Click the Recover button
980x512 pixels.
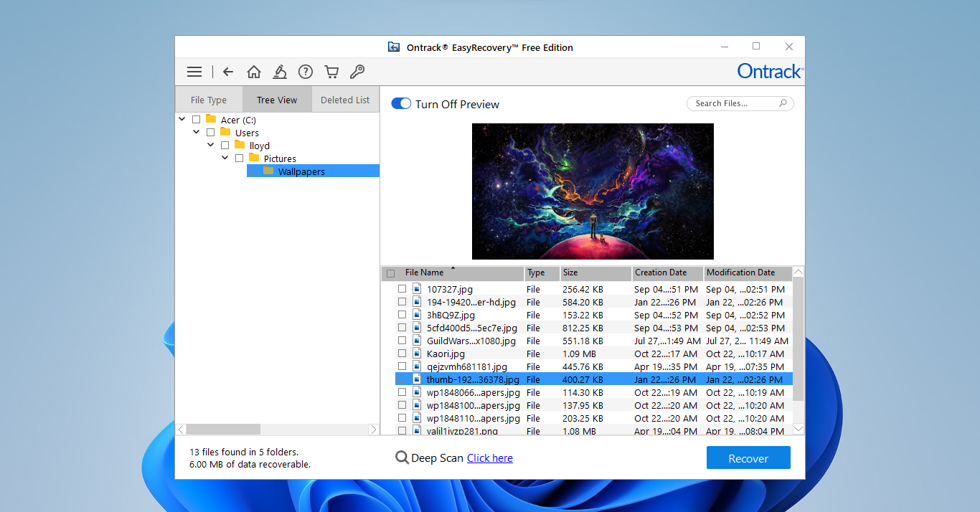pyautogui.click(x=748, y=458)
